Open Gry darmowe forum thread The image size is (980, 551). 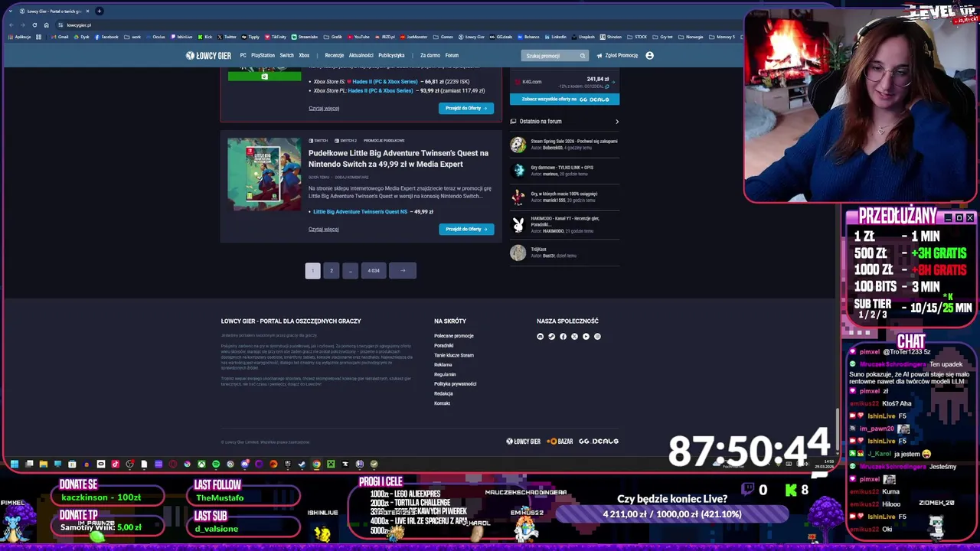pos(562,167)
